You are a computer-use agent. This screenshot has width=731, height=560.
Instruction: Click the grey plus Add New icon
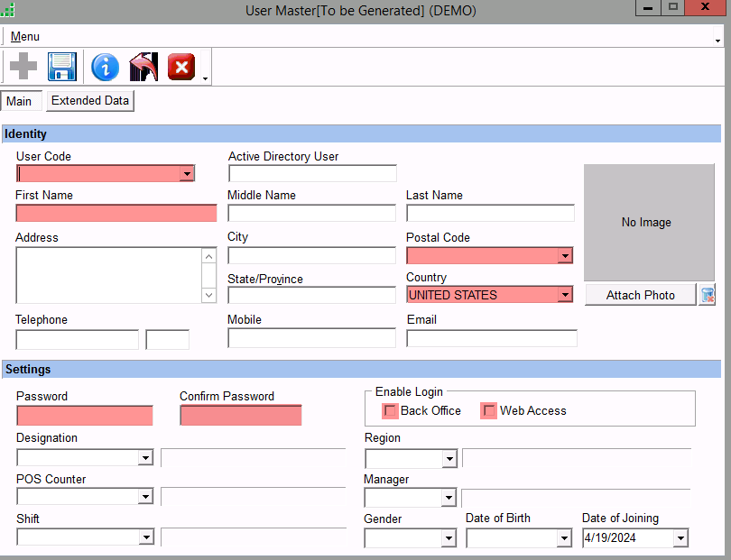[23, 67]
